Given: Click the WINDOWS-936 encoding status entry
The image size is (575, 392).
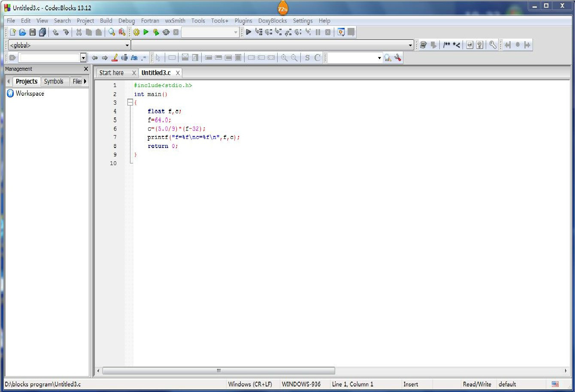Looking at the screenshot, I should pos(301,384).
